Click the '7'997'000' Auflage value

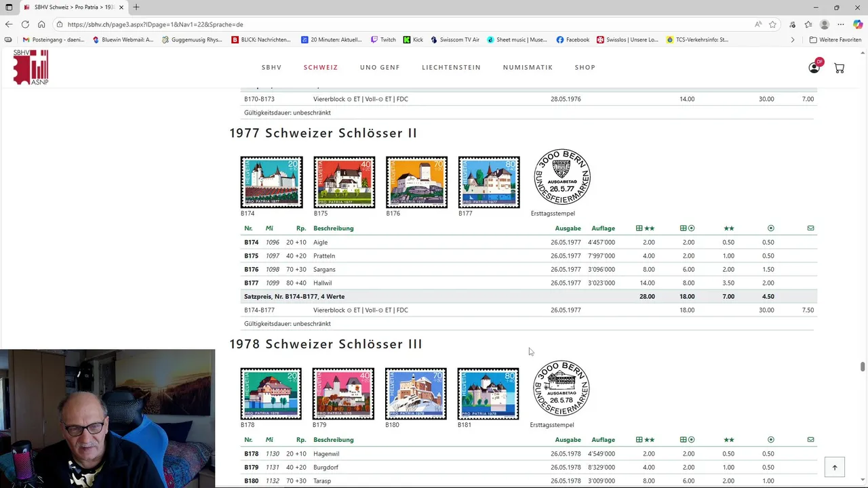point(601,256)
